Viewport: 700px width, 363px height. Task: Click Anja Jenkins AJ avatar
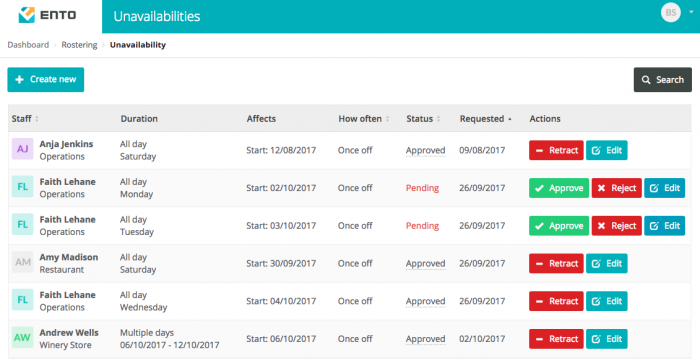coord(22,149)
